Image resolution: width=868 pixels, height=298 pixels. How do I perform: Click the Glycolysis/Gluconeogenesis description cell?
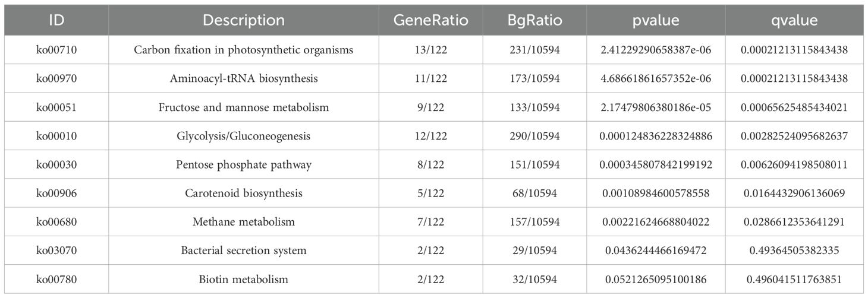click(244, 136)
